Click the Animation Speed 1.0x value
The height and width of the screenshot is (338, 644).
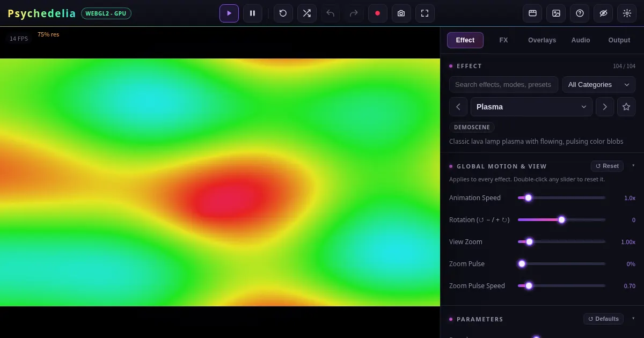630,198
